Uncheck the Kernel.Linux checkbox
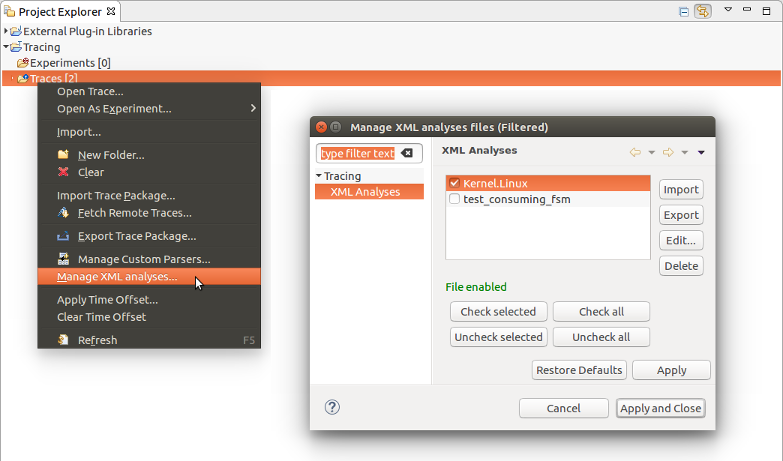 (455, 184)
